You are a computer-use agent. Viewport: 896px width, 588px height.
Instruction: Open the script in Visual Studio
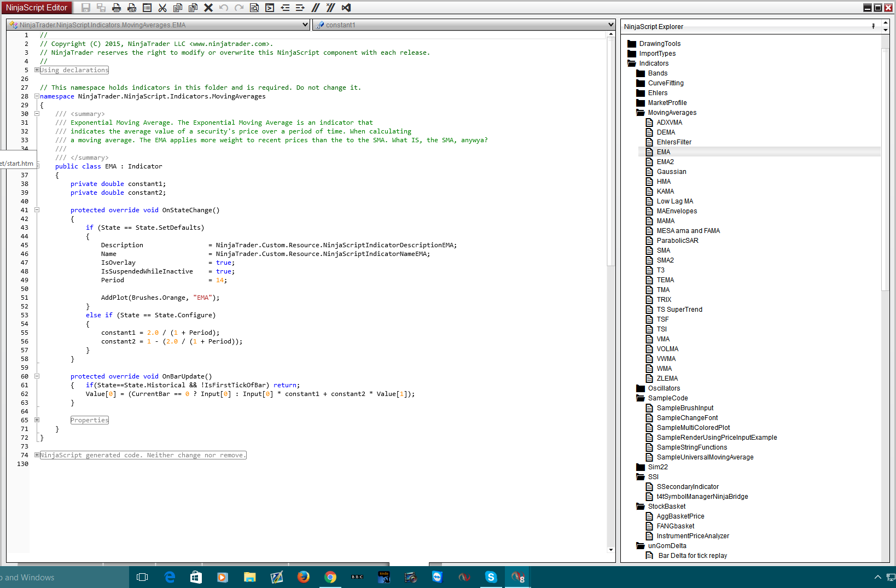tap(346, 8)
